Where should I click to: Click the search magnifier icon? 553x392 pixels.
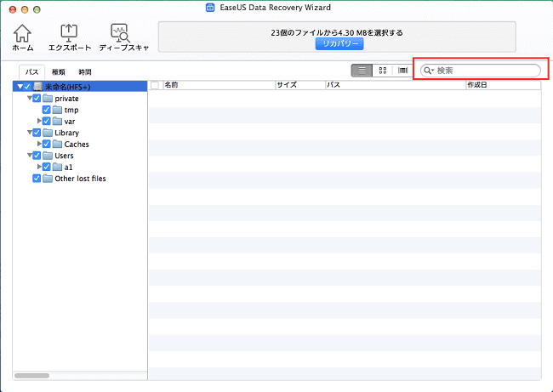(x=428, y=71)
